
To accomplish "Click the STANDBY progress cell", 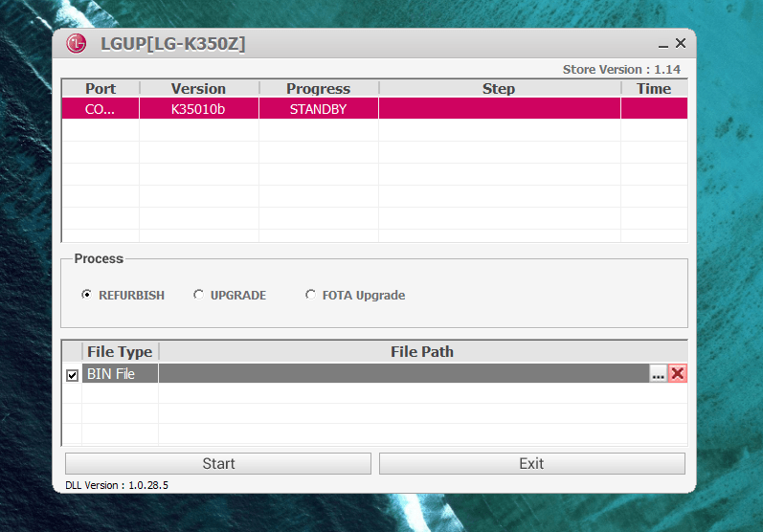I will click(x=318, y=109).
